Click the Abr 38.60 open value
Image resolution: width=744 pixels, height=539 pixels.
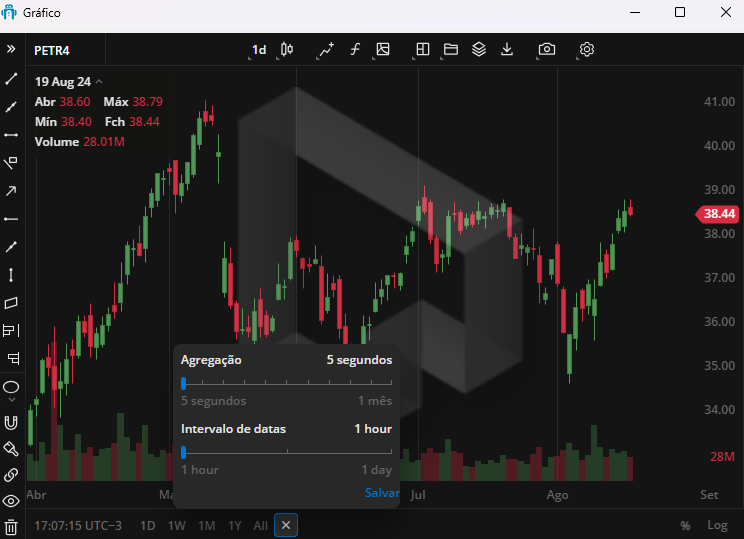click(62, 102)
